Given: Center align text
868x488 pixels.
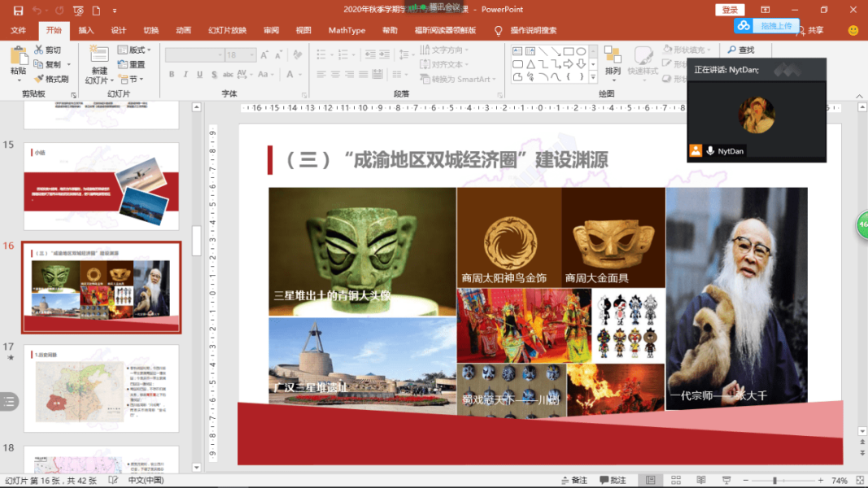Looking at the screenshot, I should [x=335, y=74].
